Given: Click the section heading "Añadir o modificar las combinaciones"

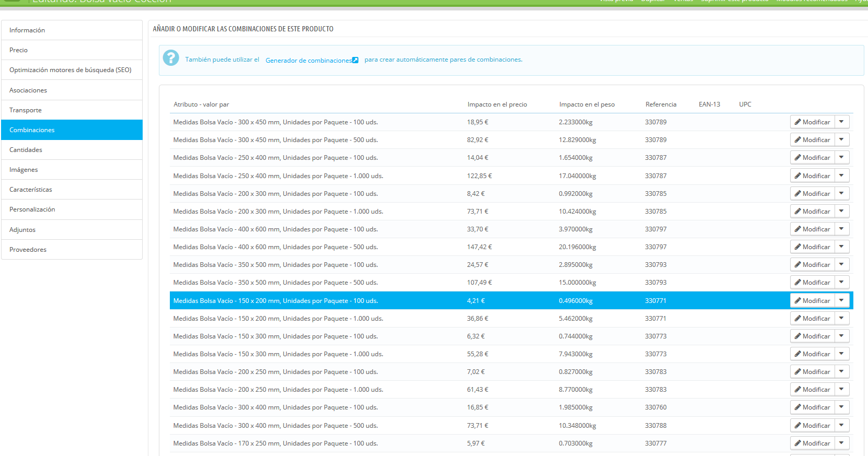Looking at the screenshot, I should [x=243, y=29].
